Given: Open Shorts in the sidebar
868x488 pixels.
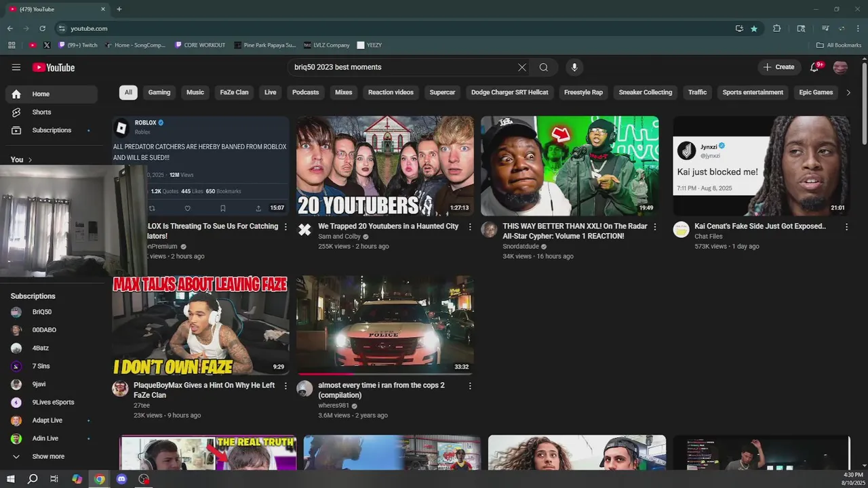Looking at the screenshot, I should tap(52, 112).
